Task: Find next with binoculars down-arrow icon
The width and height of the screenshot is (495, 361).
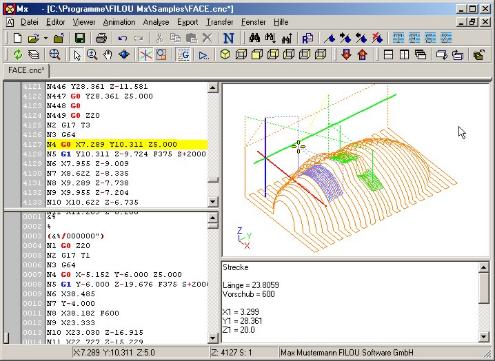Action: tap(270, 38)
